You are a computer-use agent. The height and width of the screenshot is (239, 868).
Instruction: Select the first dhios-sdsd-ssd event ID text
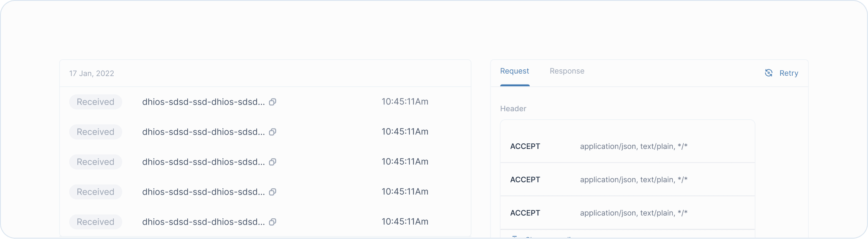point(203,102)
